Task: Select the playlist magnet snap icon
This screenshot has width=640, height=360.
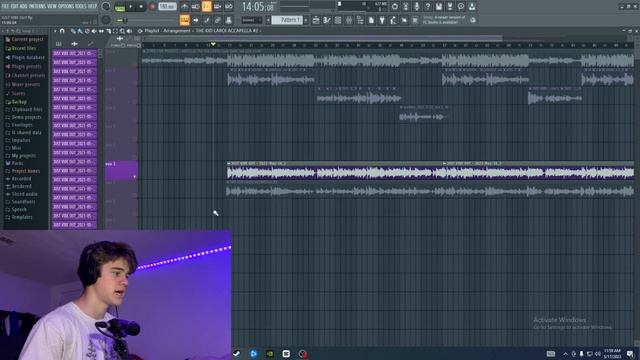Action: pos(62,31)
